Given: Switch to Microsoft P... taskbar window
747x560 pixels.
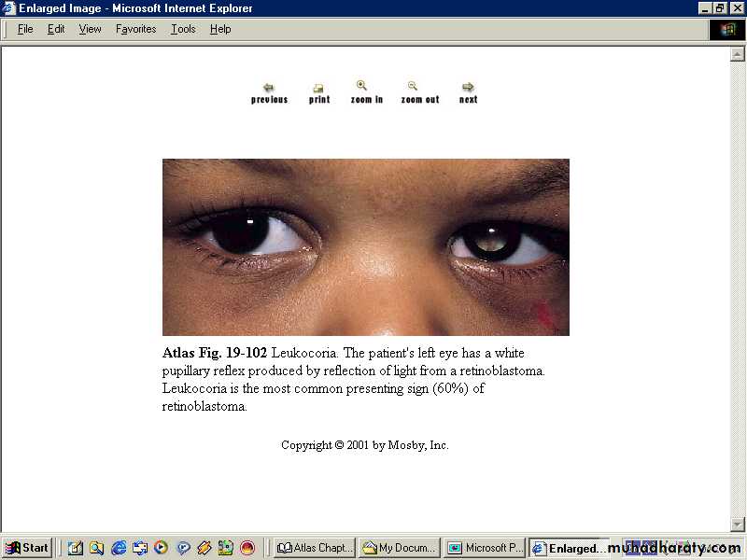Looking at the screenshot, I should pyautogui.click(x=484, y=548).
